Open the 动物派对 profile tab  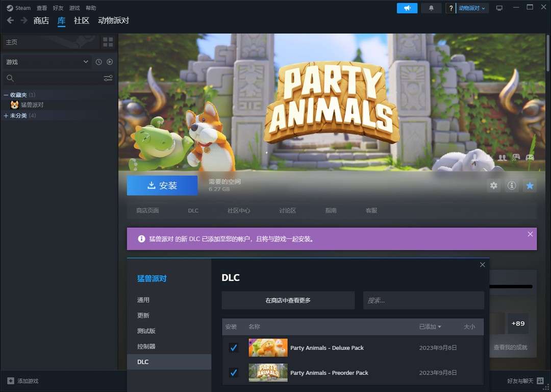tap(113, 20)
